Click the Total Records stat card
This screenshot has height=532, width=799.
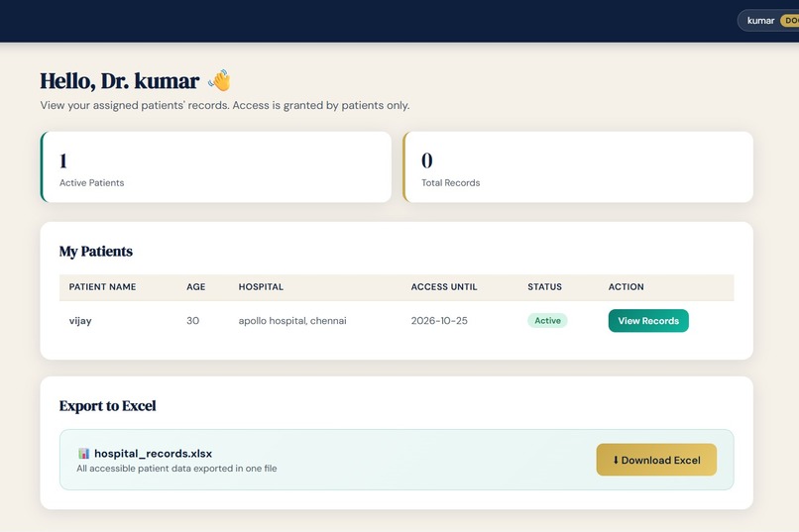[578, 167]
